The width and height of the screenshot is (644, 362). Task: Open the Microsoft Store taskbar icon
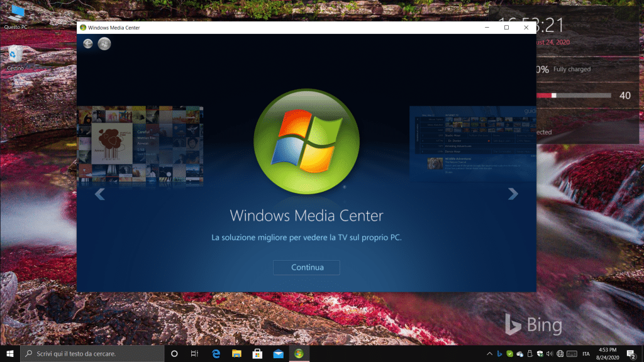[x=257, y=354]
